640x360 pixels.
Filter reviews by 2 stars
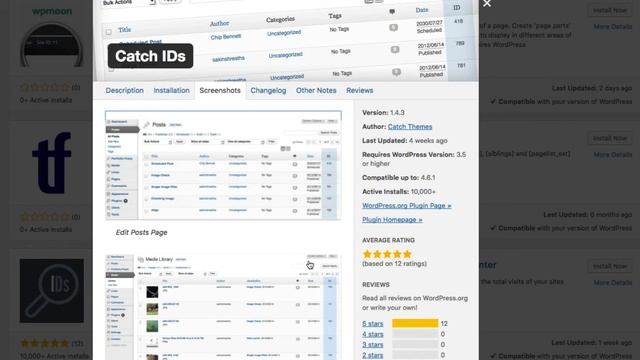(373, 356)
